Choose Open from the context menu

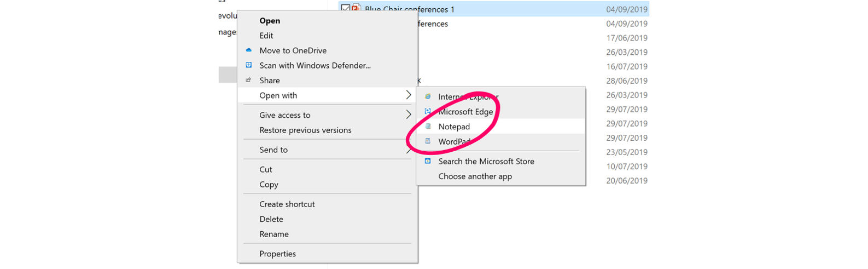click(270, 21)
